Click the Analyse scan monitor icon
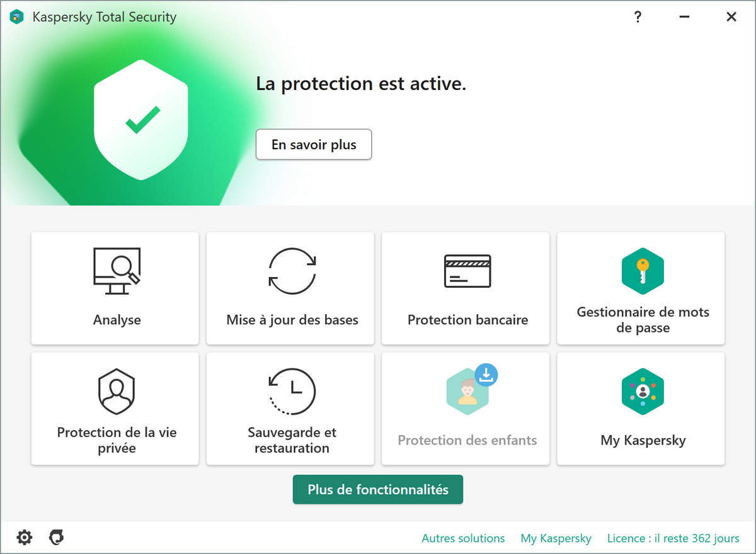The width and height of the screenshot is (756, 554). tap(117, 271)
